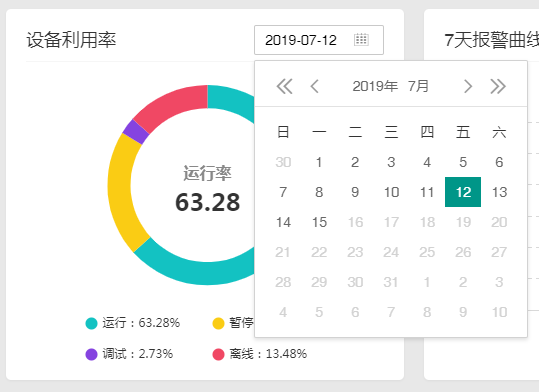This screenshot has width=539, height=392.
Task: Toggle the 离线 legend red dot
Action: tap(219, 354)
